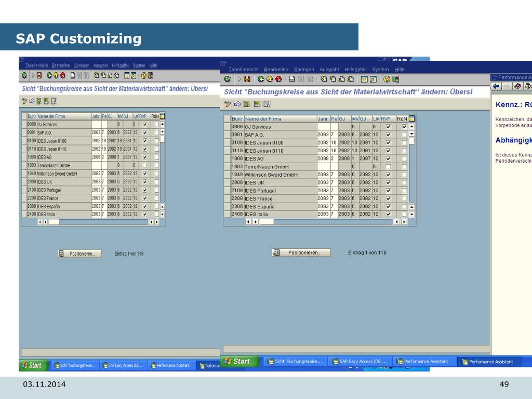
Task: Click the green Back arrow in right window
Action: 261,79
